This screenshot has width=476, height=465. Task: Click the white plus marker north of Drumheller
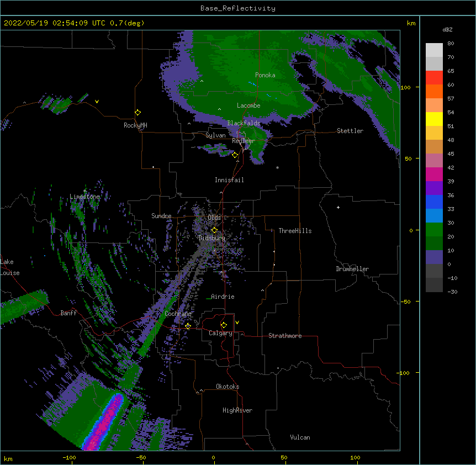pyautogui.click(x=338, y=207)
